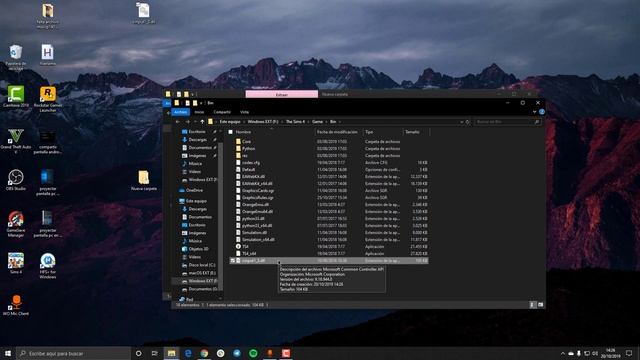Launch Grand Theft Auto V from the desktop

click(x=16, y=141)
